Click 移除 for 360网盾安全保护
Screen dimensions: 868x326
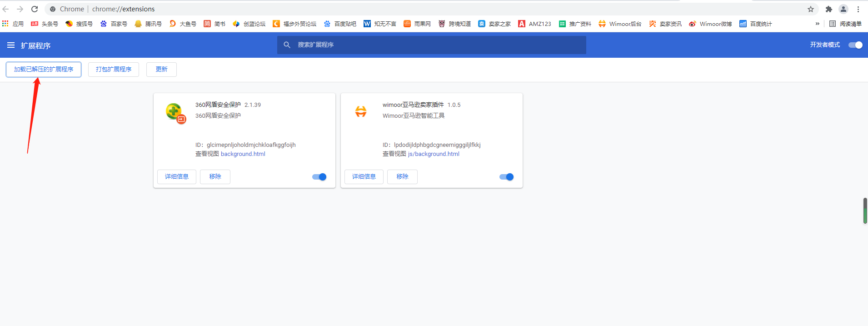215,177
